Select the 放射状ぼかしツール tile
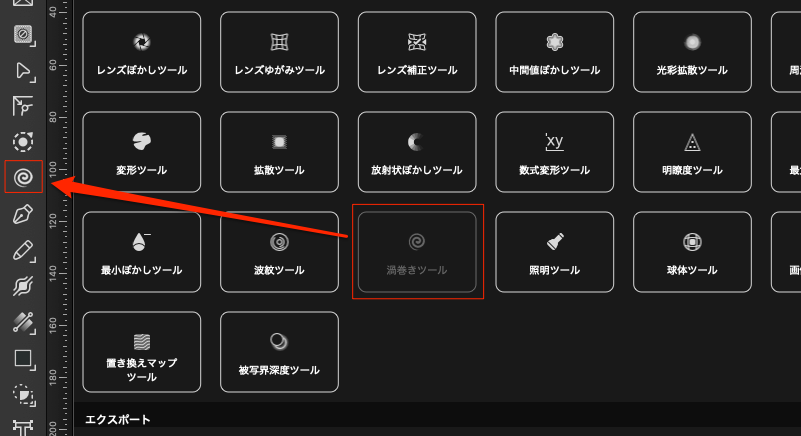Viewport: 801px width, 436px height. [x=417, y=152]
